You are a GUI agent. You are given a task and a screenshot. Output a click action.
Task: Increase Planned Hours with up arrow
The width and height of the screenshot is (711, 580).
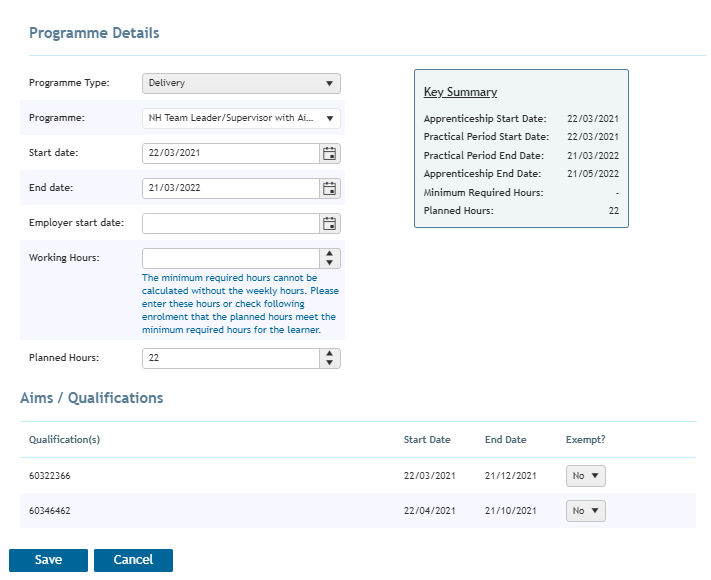tap(330, 354)
